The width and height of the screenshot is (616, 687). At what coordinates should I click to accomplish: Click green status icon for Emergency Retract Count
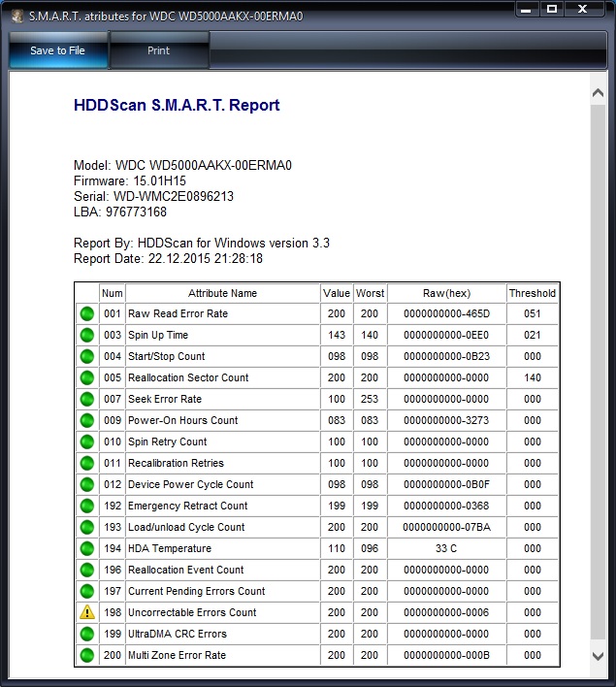(87, 506)
